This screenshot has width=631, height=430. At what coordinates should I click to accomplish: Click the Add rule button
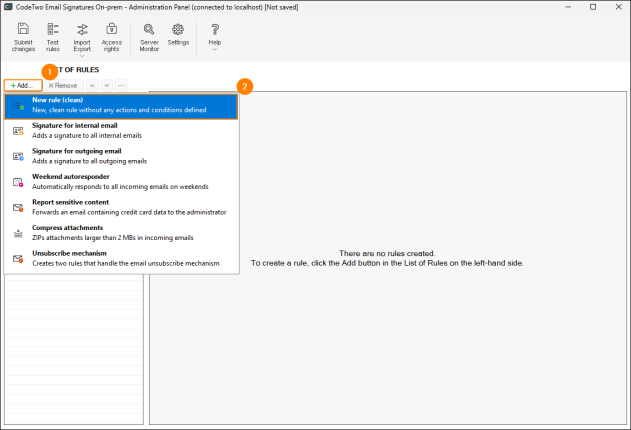pyautogui.click(x=23, y=85)
